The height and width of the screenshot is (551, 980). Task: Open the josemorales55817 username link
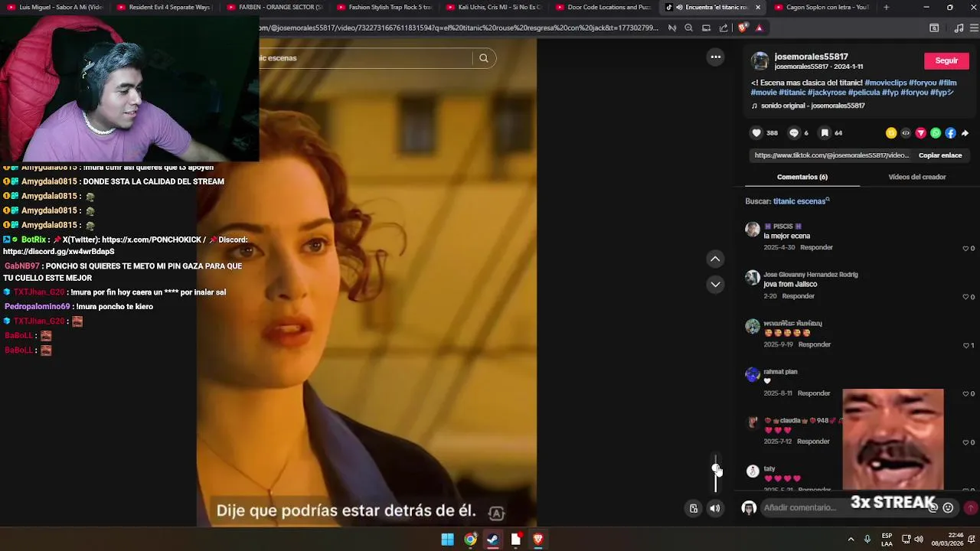tap(811, 57)
